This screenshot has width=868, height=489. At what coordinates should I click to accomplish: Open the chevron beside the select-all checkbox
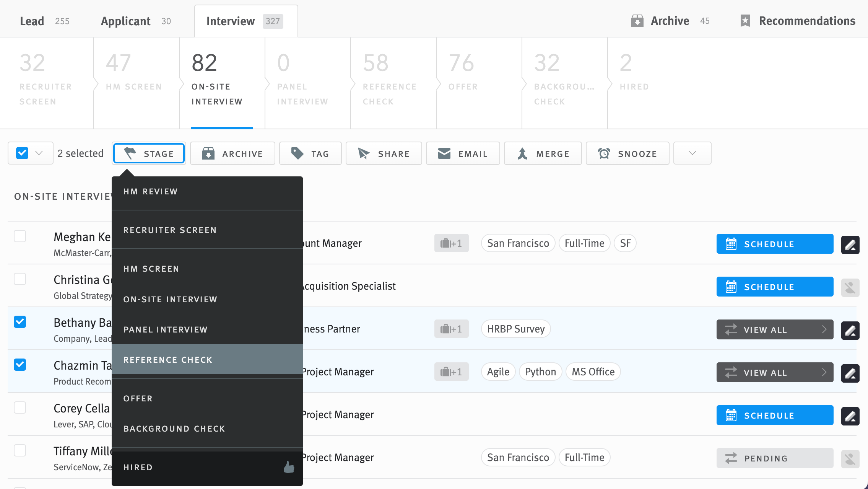coord(39,153)
